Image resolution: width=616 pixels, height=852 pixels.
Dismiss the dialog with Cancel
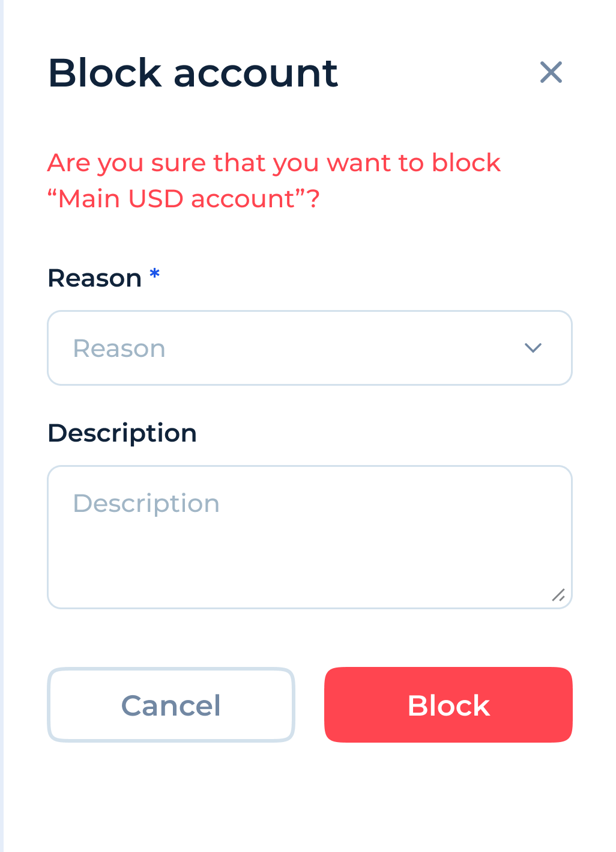[x=171, y=704]
